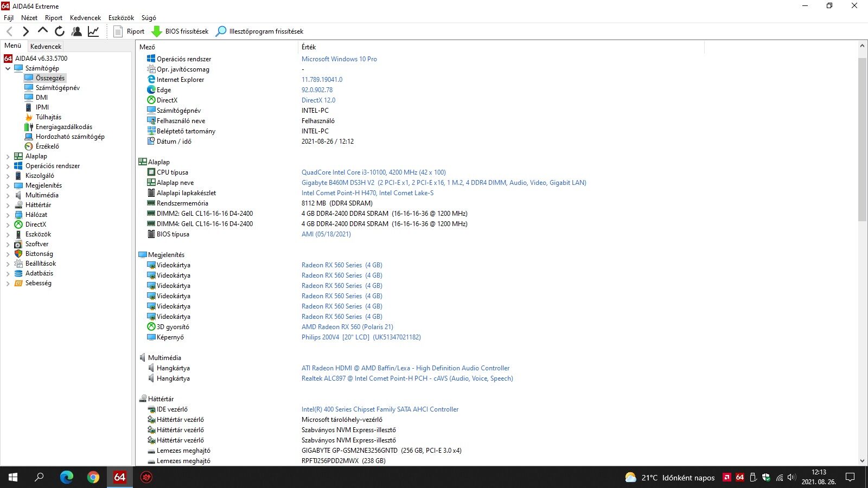Go up one level with the up arrow
Viewport: 868px width, 488px height.
[43, 31]
